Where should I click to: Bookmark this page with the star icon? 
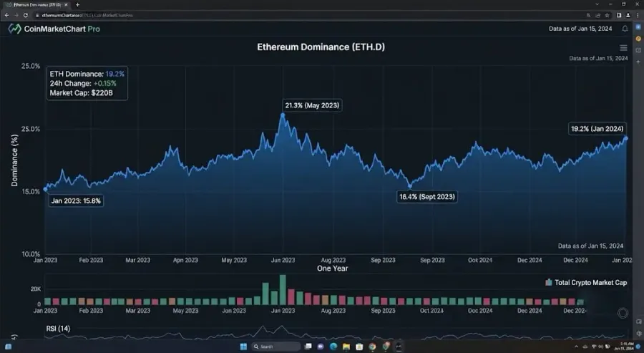tap(607, 15)
